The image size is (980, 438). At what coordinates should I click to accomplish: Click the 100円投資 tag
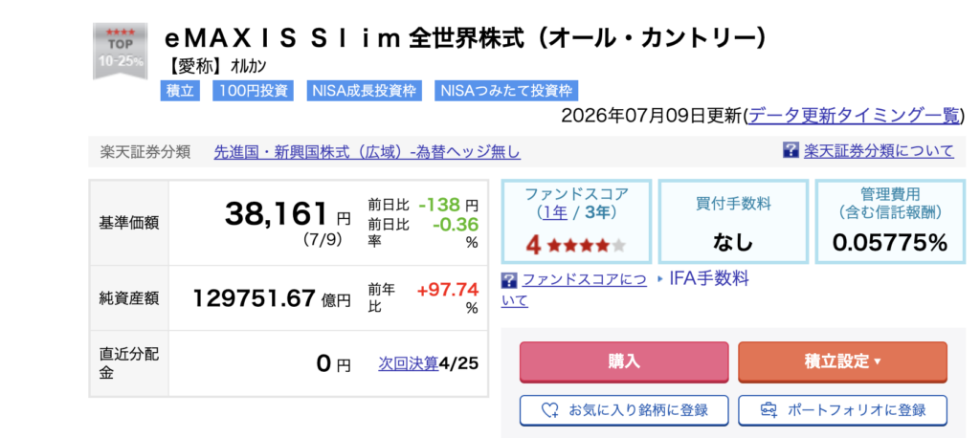253,91
